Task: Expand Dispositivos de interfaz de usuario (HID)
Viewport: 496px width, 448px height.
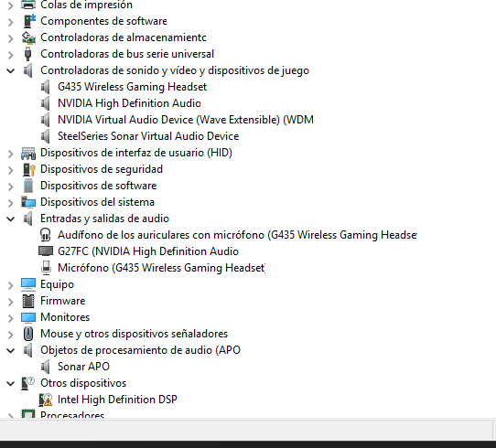Action: (x=10, y=154)
